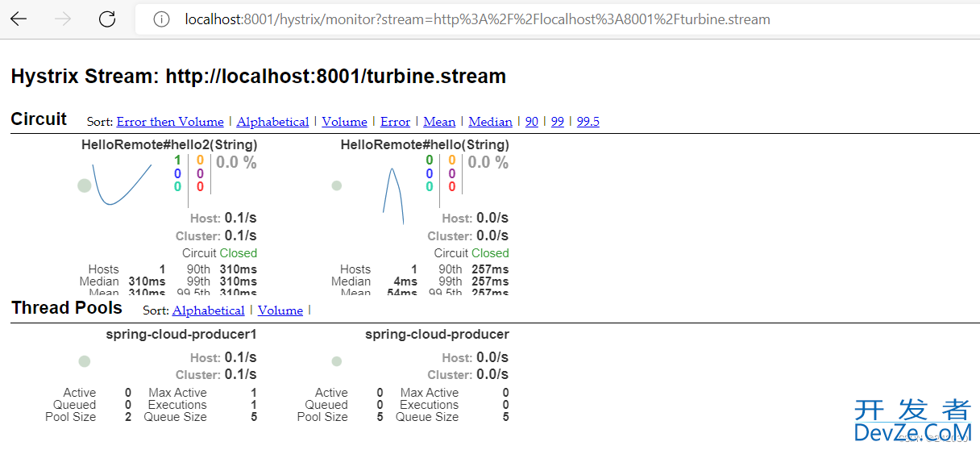Sort circuits by Median
This screenshot has height=450, width=980.
[x=490, y=122]
